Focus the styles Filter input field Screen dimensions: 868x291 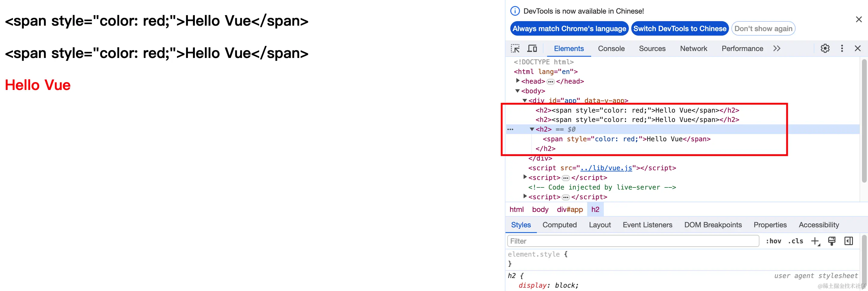[633, 241]
